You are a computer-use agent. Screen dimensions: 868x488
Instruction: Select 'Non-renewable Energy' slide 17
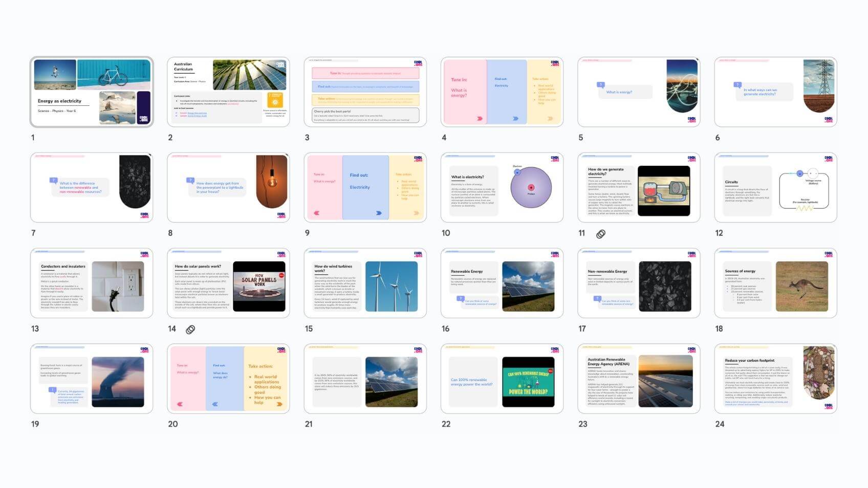pyautogui.click(x=638, y=283)
